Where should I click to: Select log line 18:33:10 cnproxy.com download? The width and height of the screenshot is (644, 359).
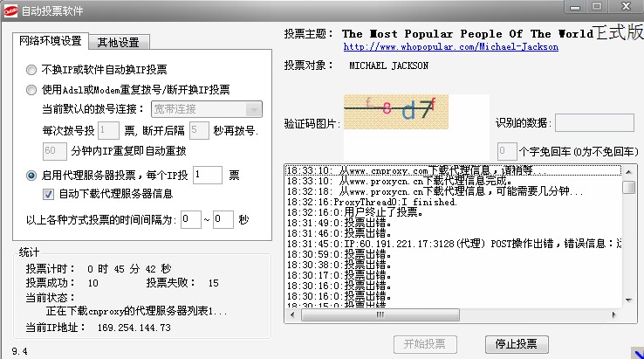point(453,170)
